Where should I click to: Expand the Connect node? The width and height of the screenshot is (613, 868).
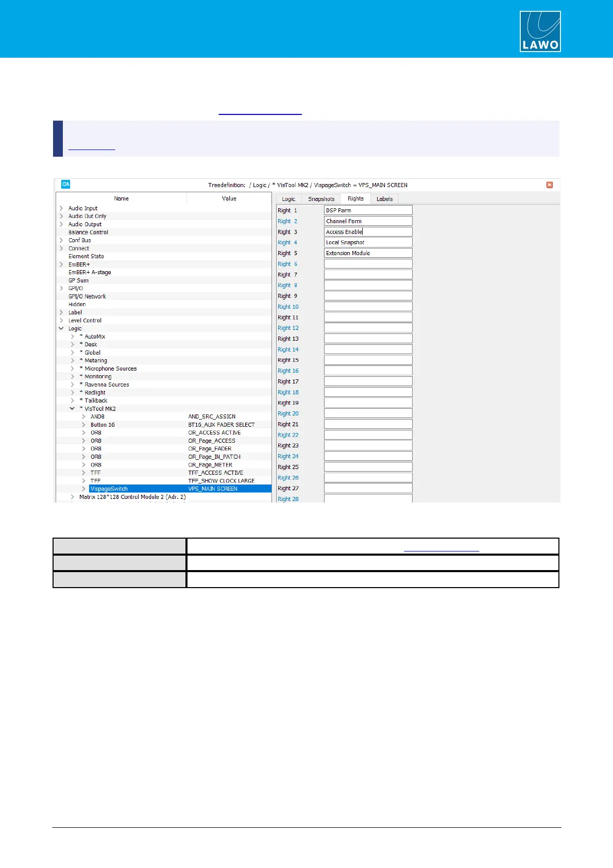pos(61,248)
